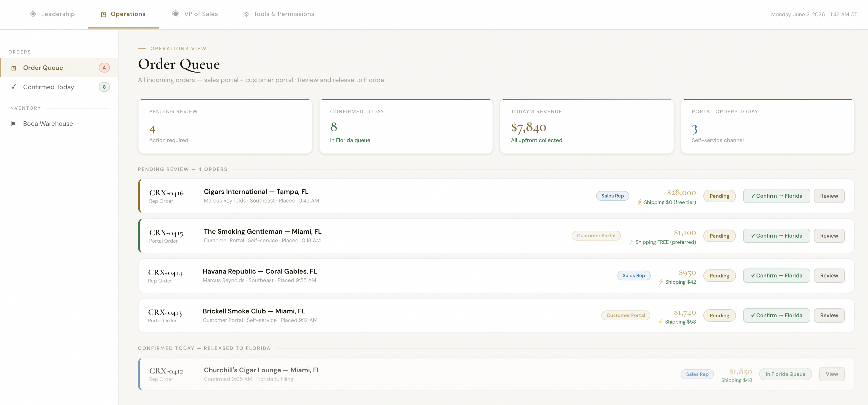This screenshot has height=405, width=868.
Task: Review The Smoking Gentleman order
Action: pos(829,236)
